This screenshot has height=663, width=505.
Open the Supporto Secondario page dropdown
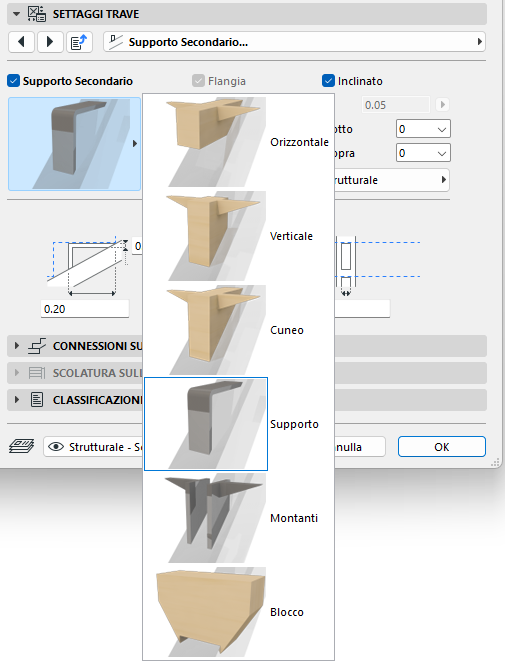[294, 42]
